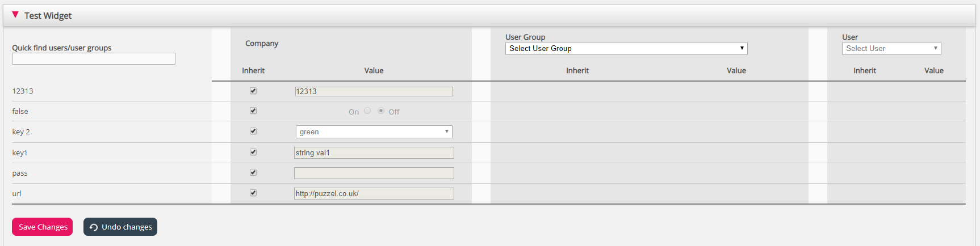Click the string val1 text field
980x246 pixels.
click(x=374, y=152)
